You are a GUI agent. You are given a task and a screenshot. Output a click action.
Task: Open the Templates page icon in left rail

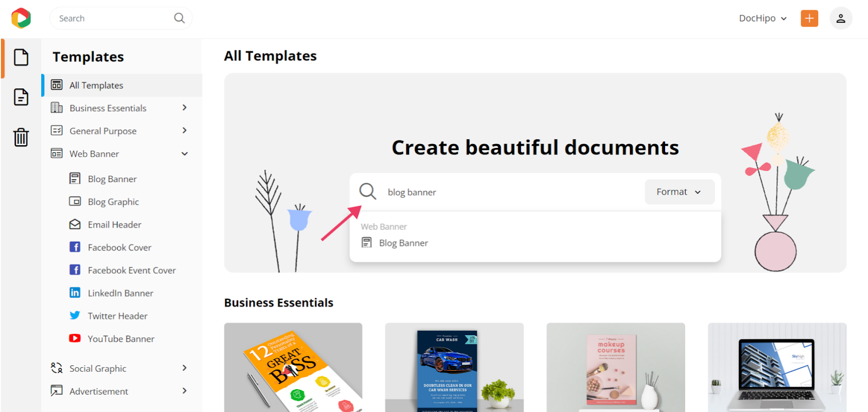[21, 57]
